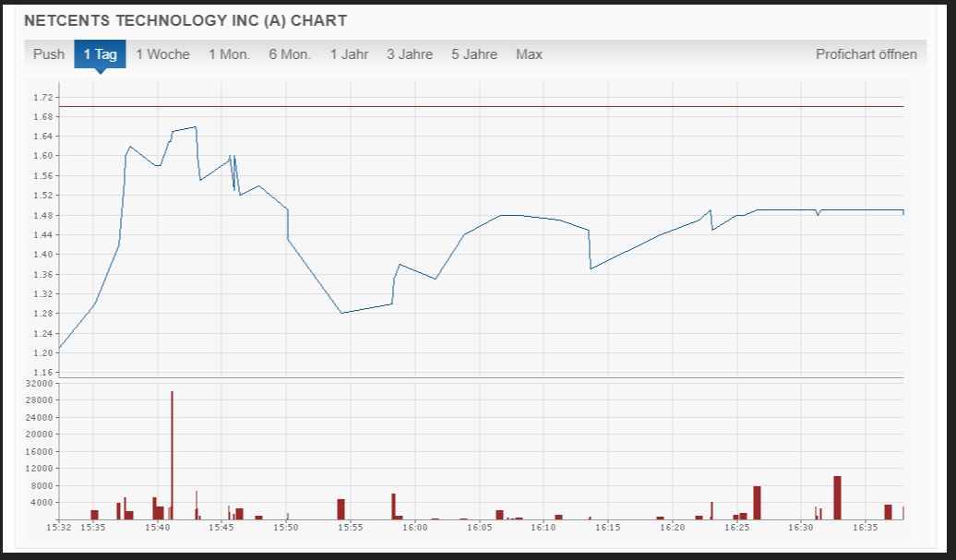Click the volume bar at 15:54
Viewport: 956px width, 560px height.
[341, 509]
